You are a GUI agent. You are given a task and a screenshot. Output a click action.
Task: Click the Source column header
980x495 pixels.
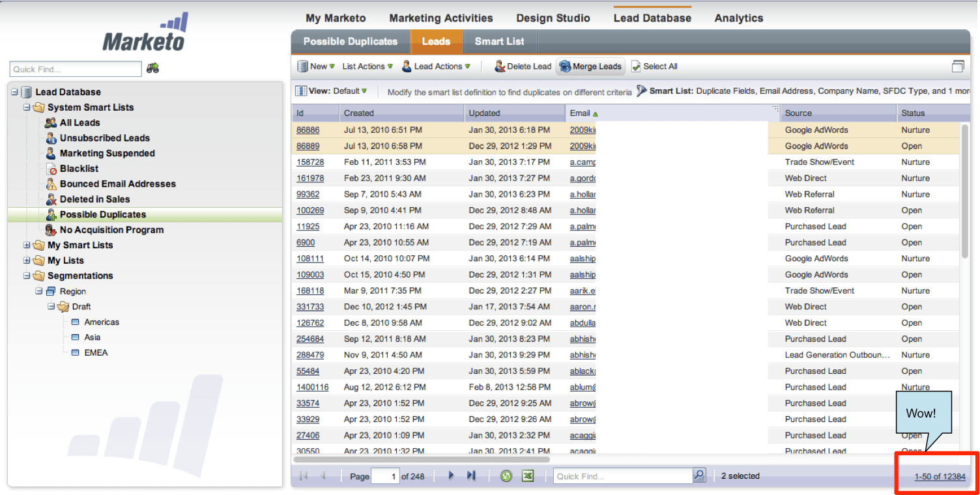[839, 113]
